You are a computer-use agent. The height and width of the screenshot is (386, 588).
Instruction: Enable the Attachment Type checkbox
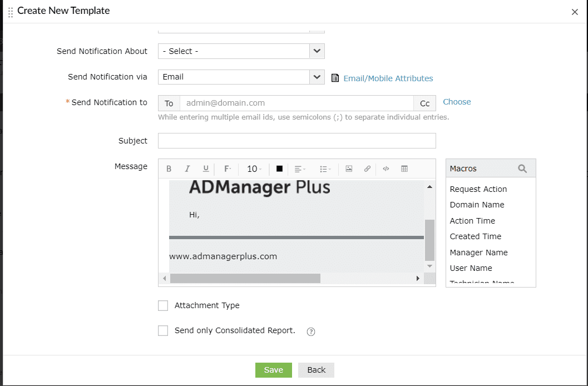[x=163, y=305]
